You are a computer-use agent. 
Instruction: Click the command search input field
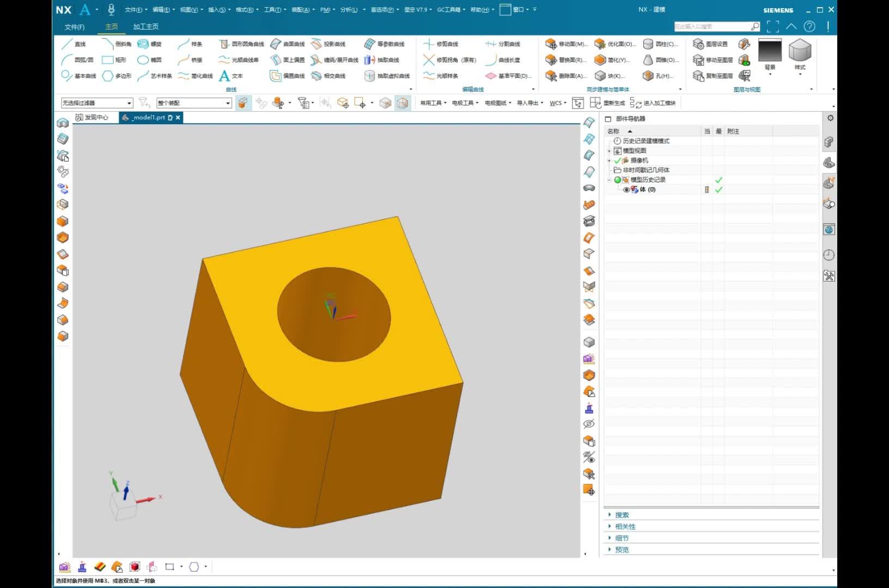pyautogui.click(x=713, y=26)
